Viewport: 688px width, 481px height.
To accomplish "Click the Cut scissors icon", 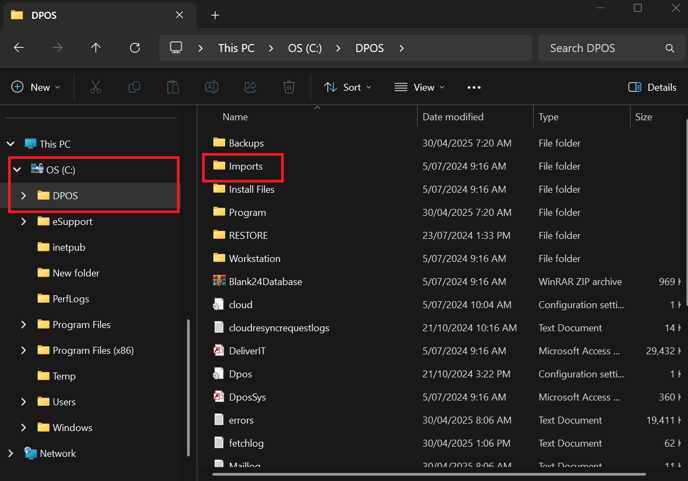I will click(x=95, y=87).
